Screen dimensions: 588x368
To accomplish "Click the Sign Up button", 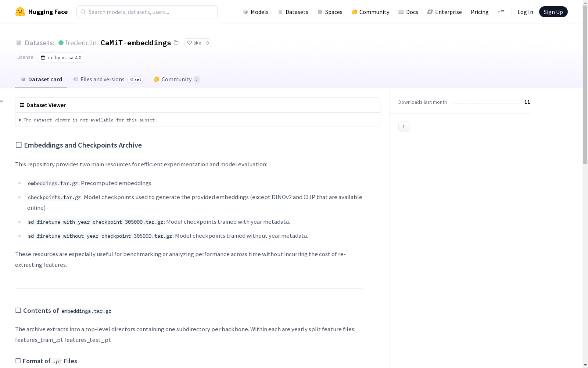I will click(x=553, y=12).
